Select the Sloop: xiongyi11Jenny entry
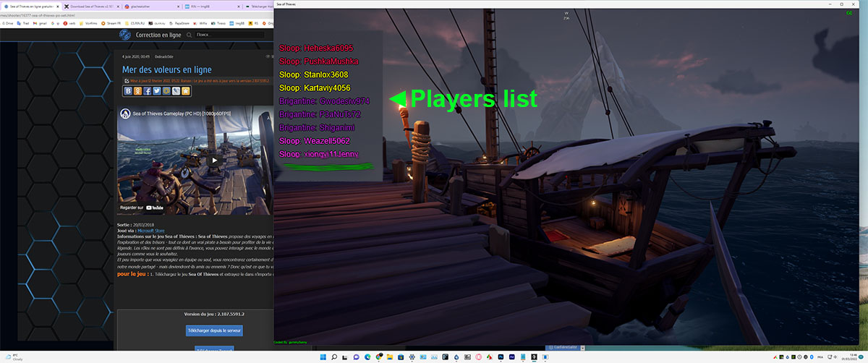This screenshot has width=868, height=363. [318, 155]
